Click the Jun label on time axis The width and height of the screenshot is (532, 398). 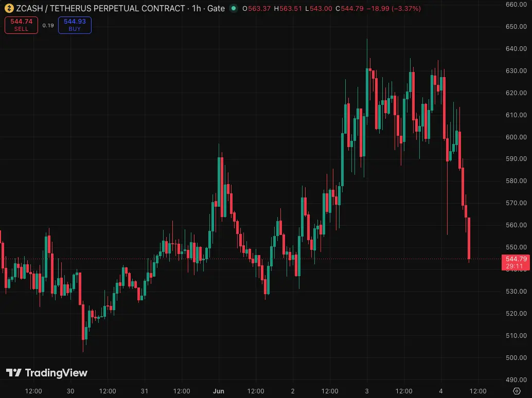pyautogui.click(x=219, y=391)
